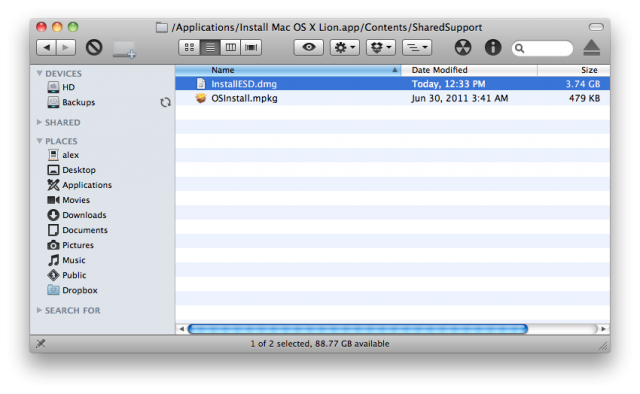Select the InstallESD.dmg file

pos(393,84)
